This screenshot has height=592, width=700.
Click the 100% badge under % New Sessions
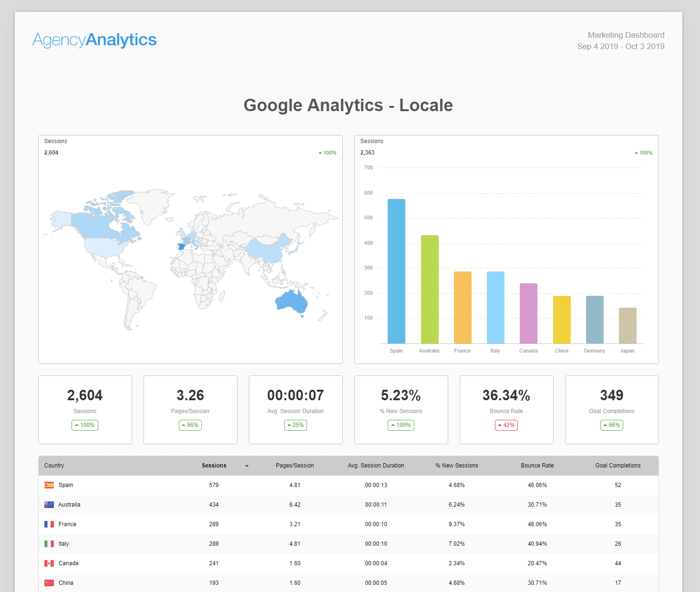click(401, 425)
